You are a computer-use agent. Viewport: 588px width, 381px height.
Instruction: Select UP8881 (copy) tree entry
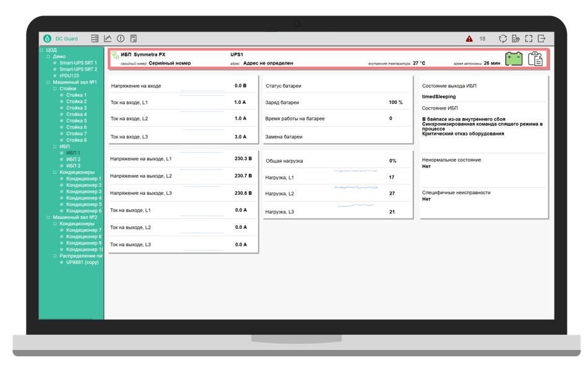(82, 262)
